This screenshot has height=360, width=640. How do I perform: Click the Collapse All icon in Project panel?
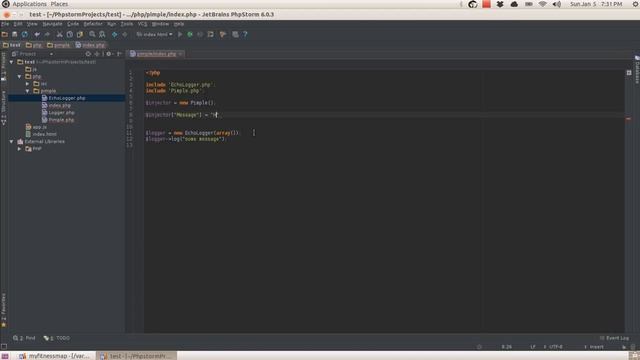[97, 54]
